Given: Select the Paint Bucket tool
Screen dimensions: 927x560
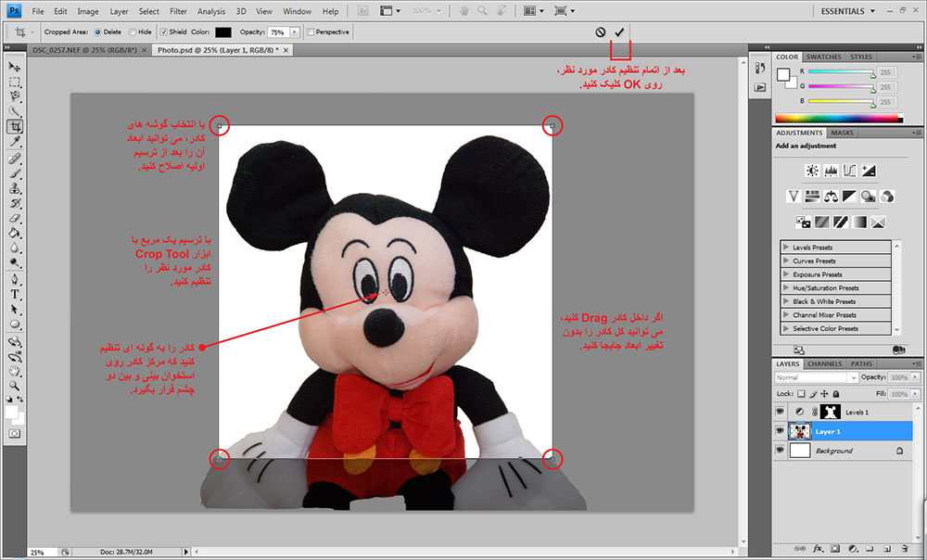Looking at the screenshot, I should coord(15,233).
